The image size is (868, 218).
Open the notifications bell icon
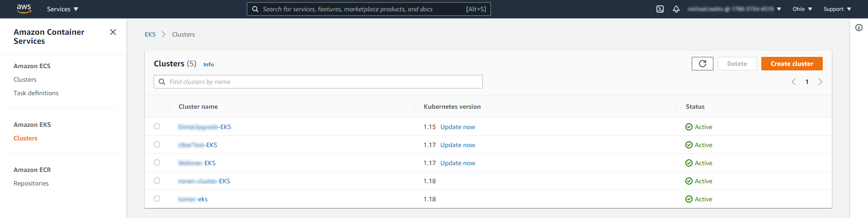pyautogui.click(x=676, y=9)
